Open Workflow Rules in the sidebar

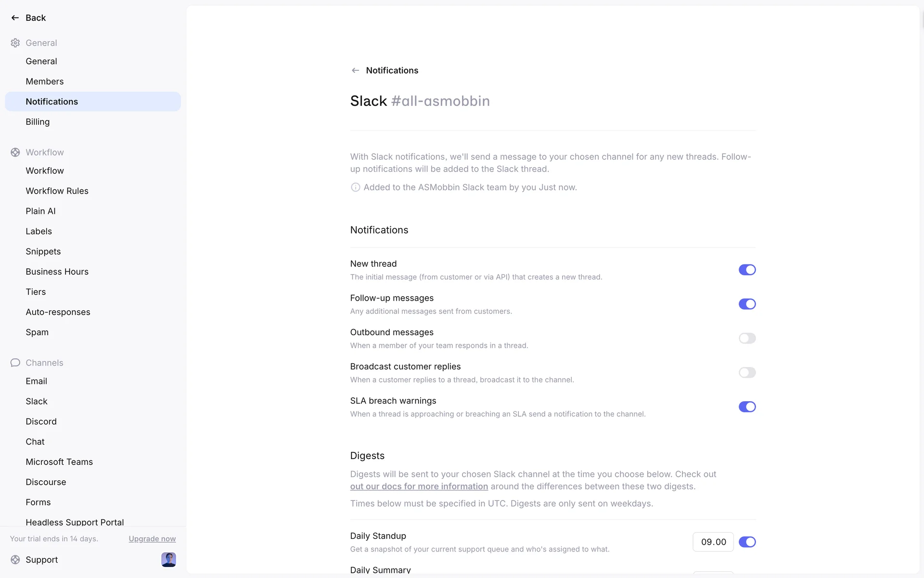(x=57, y=191)
